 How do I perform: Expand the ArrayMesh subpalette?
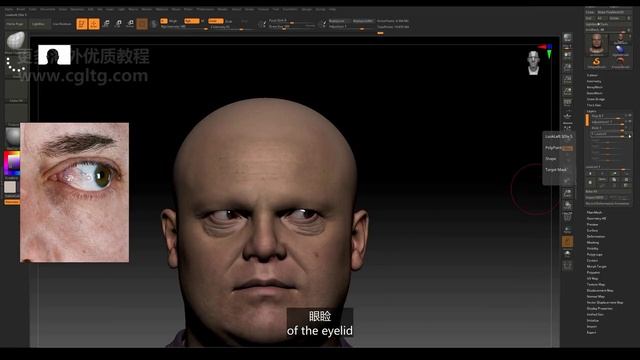pos(595,87)
